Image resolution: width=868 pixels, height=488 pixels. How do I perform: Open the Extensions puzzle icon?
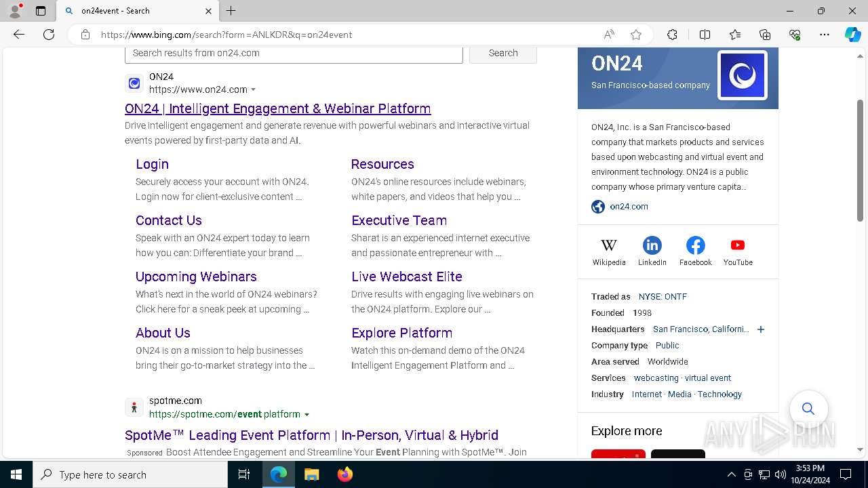click(x=672, y=35)
